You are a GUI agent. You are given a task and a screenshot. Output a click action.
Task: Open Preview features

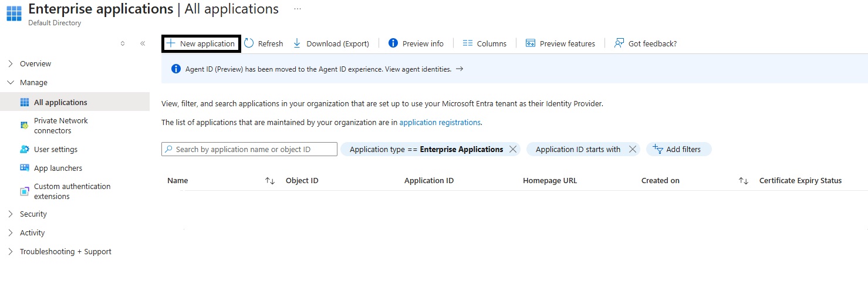(x=560, y=43)
